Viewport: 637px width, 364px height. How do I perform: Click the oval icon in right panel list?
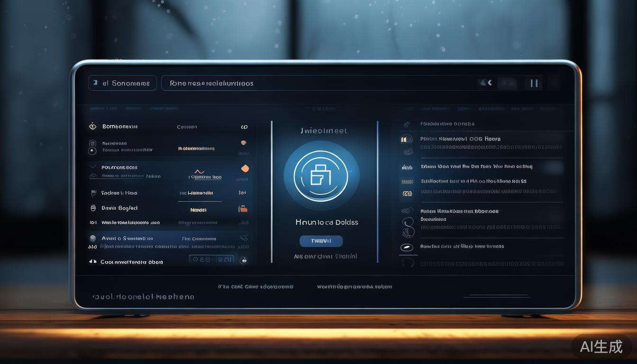click(x=407, y=247)
